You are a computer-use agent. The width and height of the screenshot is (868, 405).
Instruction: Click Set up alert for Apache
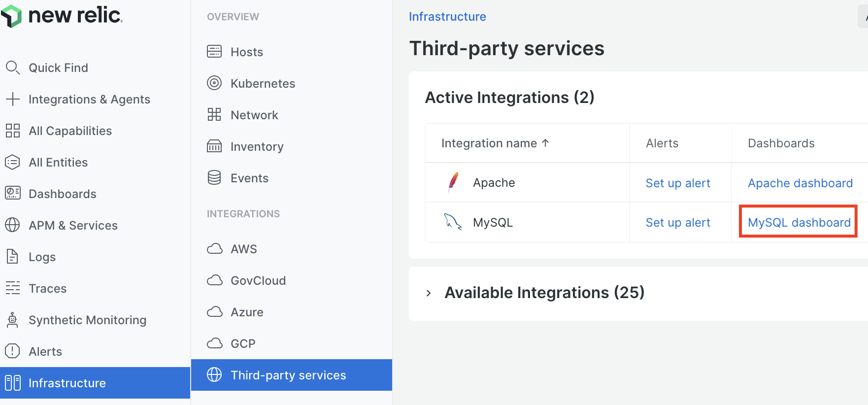point(678,183)
